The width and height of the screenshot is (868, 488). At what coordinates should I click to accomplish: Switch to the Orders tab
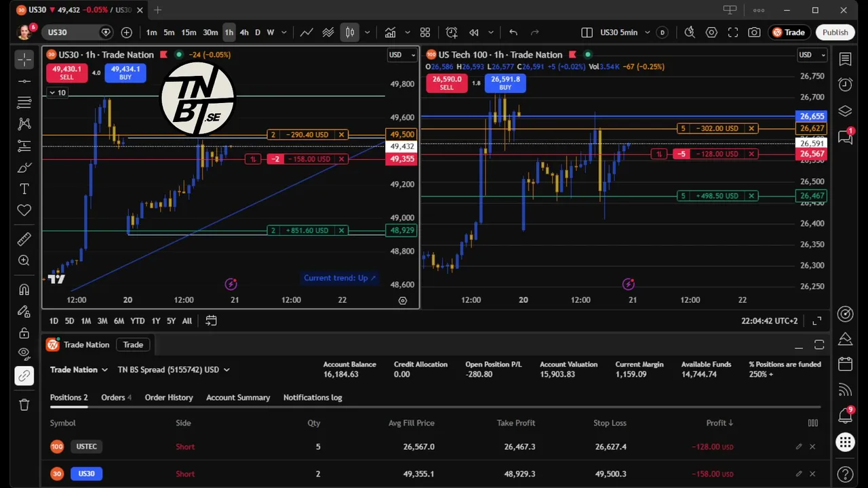(117, 398)
